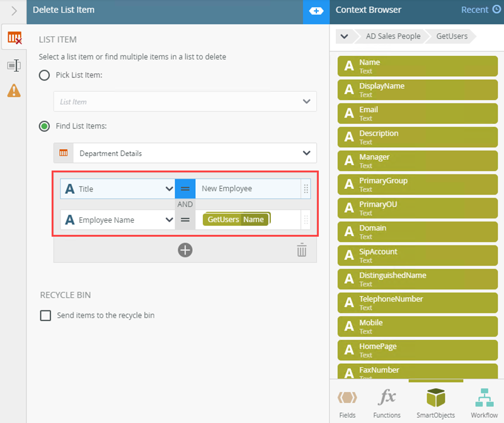The width and height of the screenshot is (504, 423).
Task: Select the Find List Items radio button
Action: (44, 126)
